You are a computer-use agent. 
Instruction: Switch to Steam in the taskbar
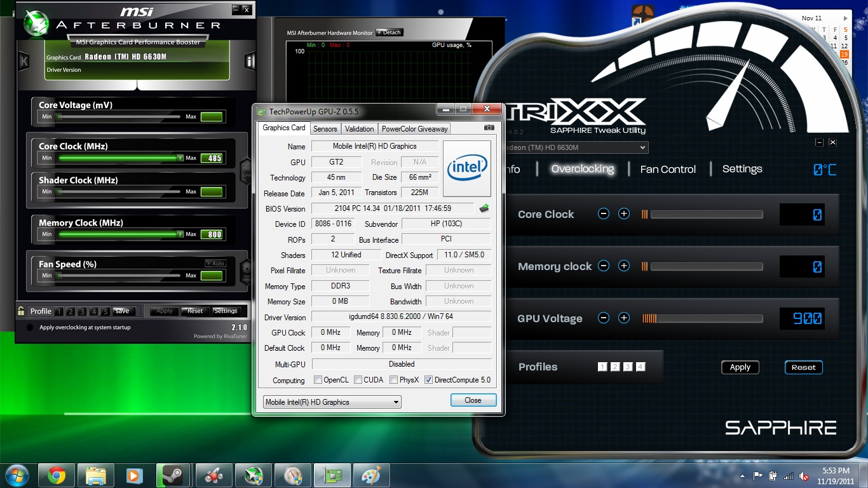[173, 475]
